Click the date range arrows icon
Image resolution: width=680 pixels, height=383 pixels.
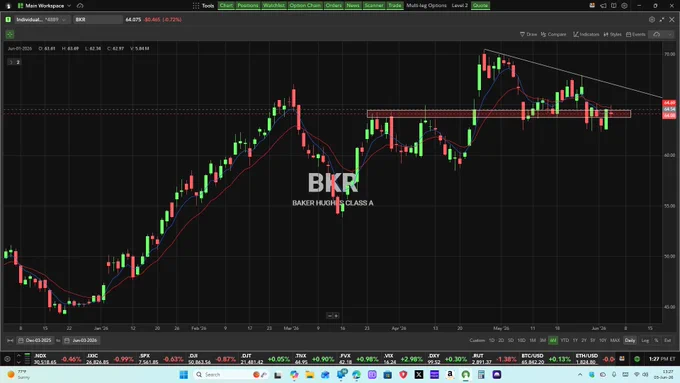[x=10, y=340]
